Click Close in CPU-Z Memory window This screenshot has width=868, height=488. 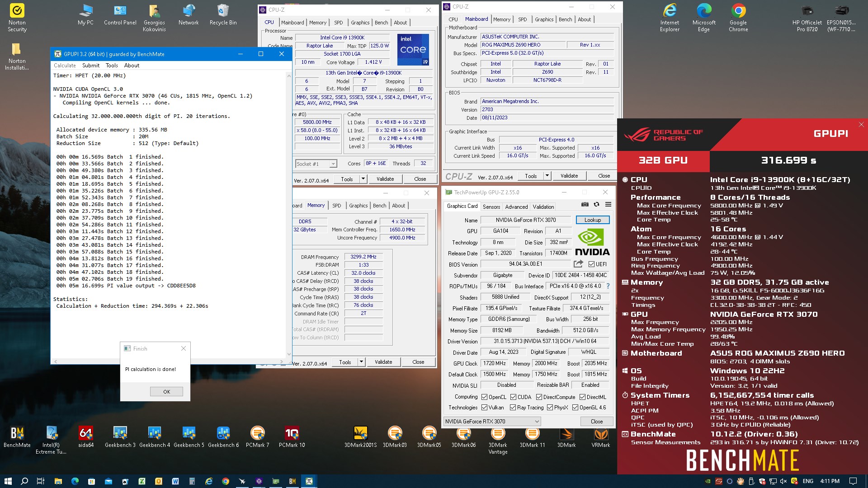[418, 362]
